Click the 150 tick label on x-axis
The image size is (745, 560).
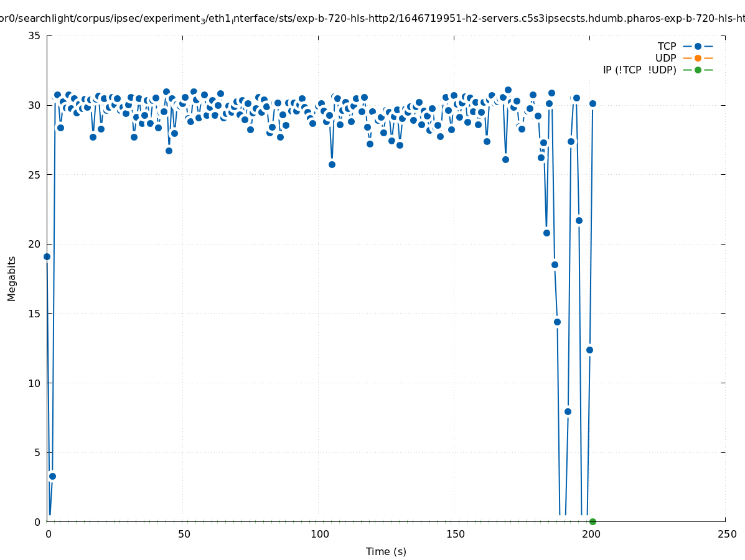click(x=454, y=534)
